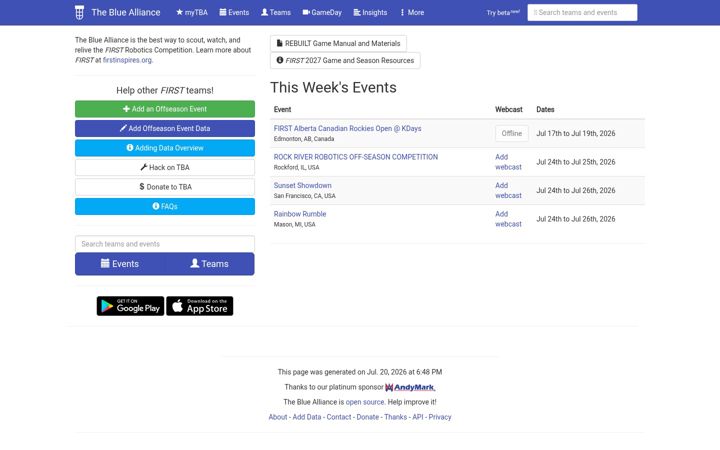Open the open source link
Image resolution: width=720 pixels, height=450 pixels.
pyautogui.click(x=365, y=402)
